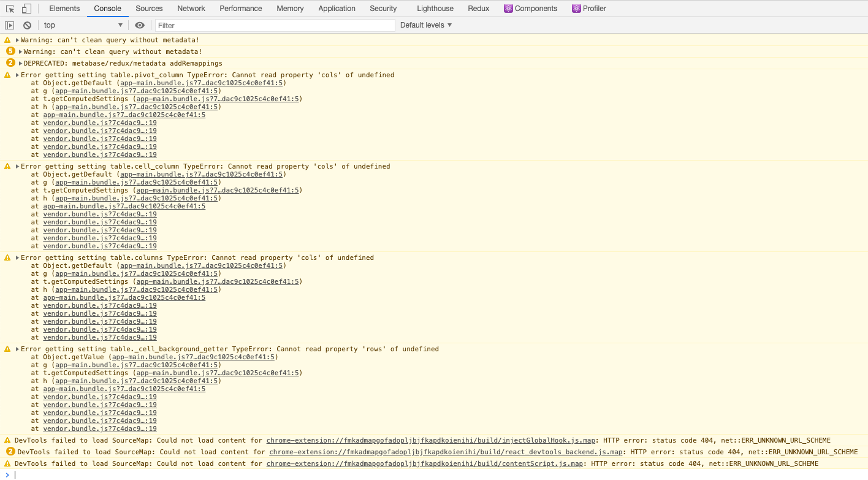Click the warning icon beside contentScript SourceMap message

pos(7,463)
